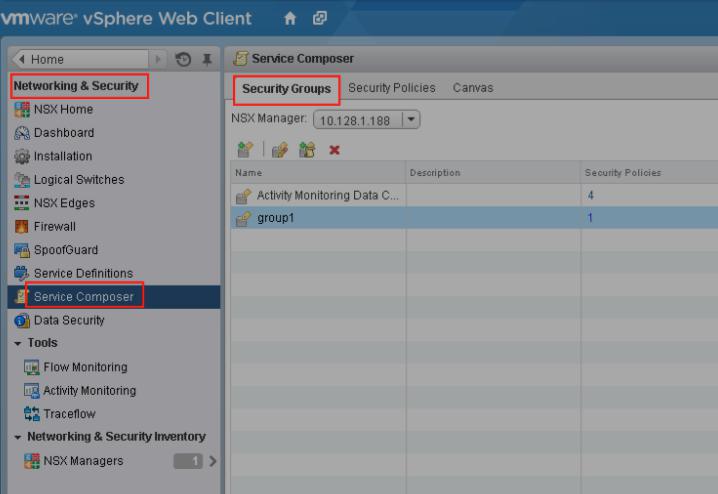718x494 pixels.
Task: Click the Firewall icon
Action: [x=22, y=226]
